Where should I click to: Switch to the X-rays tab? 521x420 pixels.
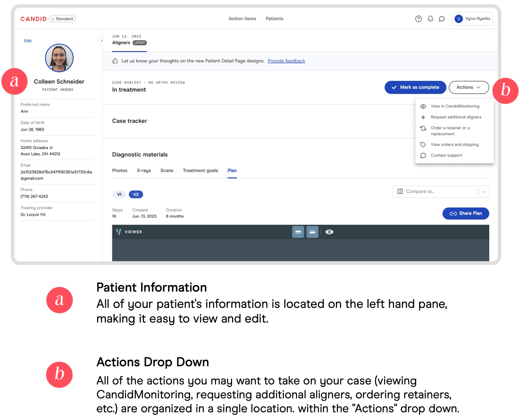[143, 170]
